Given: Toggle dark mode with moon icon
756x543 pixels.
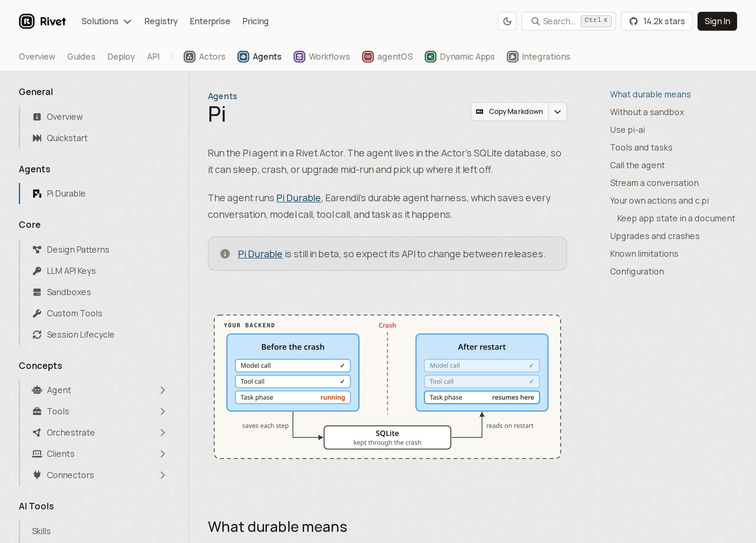Looking at the screenshot, I should (x=507, y=21).
